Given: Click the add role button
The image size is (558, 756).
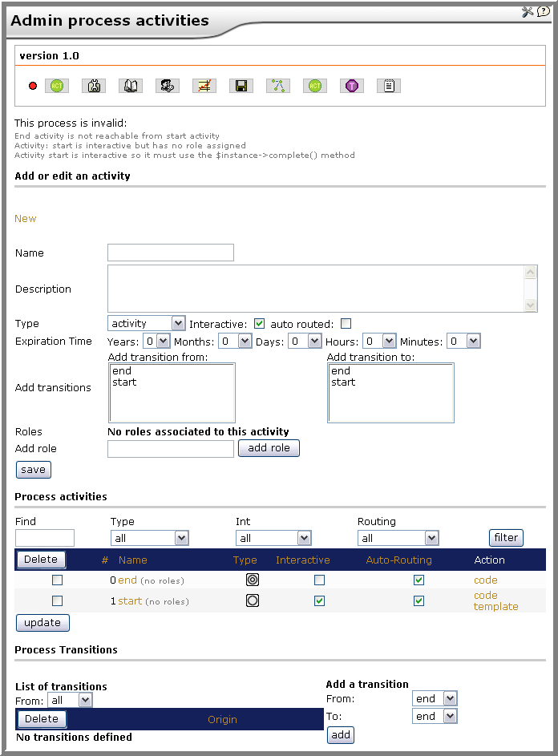Looking at the screenshot, I should [269, 448].
